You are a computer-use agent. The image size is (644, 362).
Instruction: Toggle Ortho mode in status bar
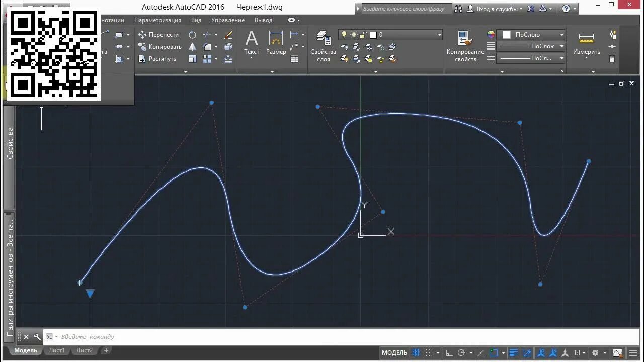pyautogui.click(x=449, y=353)
